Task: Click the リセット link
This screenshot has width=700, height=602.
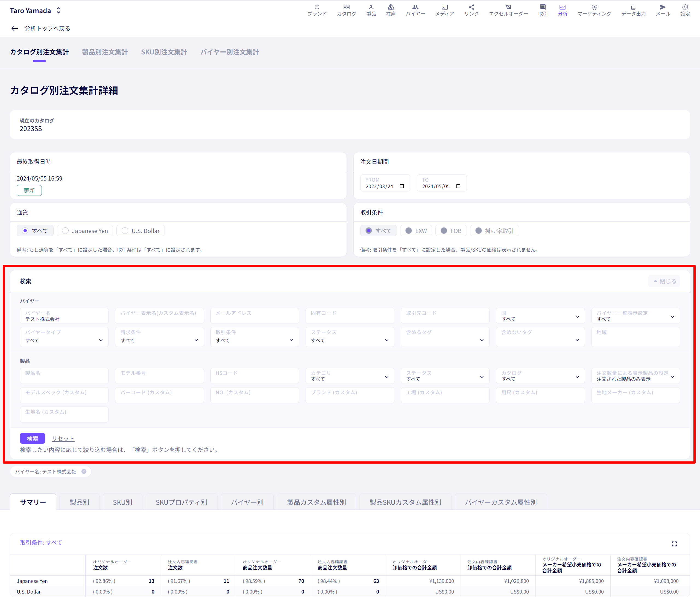Action: [63, 438]
